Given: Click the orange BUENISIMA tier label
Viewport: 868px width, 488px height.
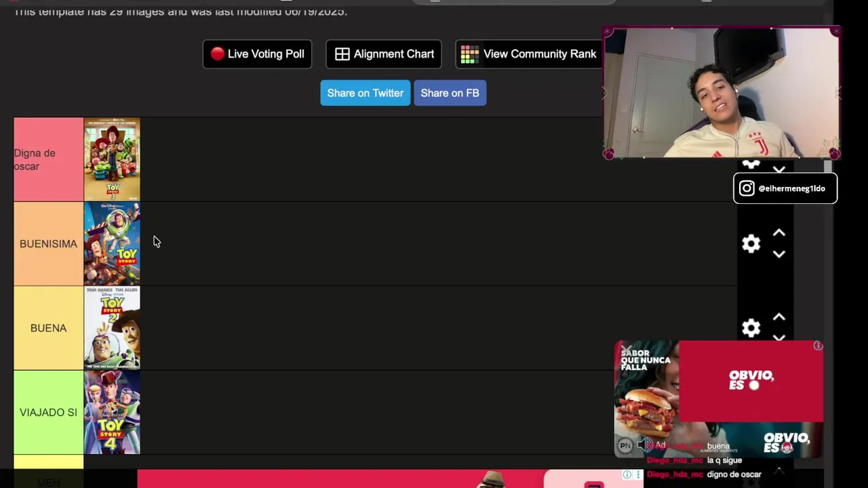Looking at the screenshot, I should (49, 244).
